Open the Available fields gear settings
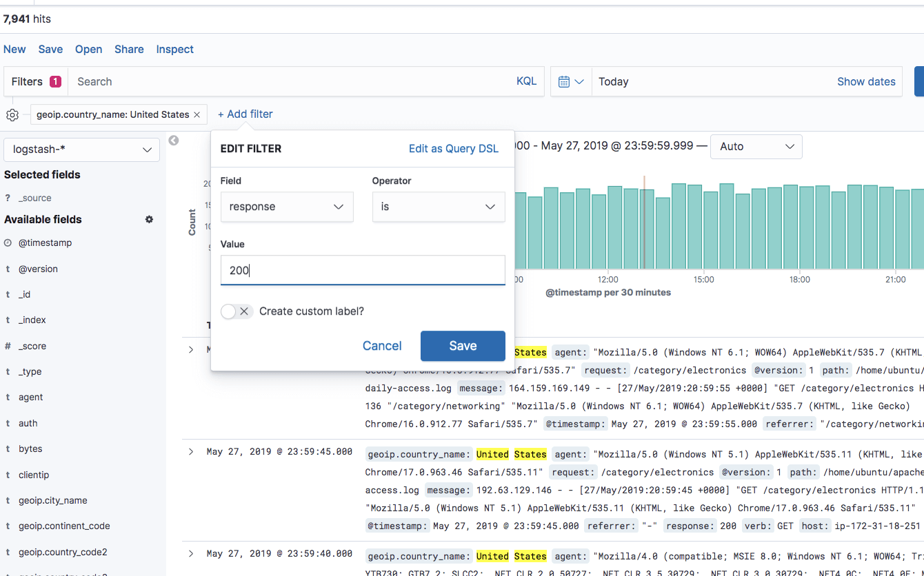The height and width of the screenshot is (576, 924). [x=149, y=220]
